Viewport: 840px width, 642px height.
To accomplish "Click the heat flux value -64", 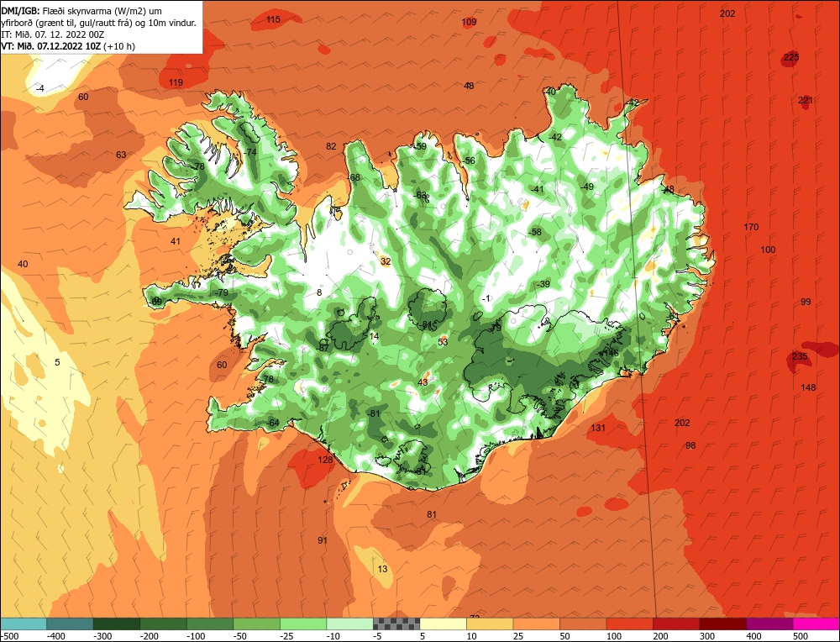I will pyautogui.click(x=273, y=423).
